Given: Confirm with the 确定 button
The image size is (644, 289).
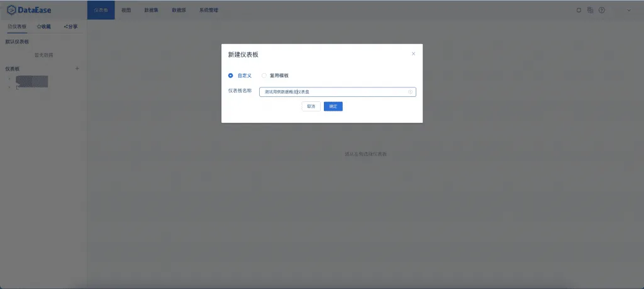Looking at the screenshot, I should coord(333,106).
